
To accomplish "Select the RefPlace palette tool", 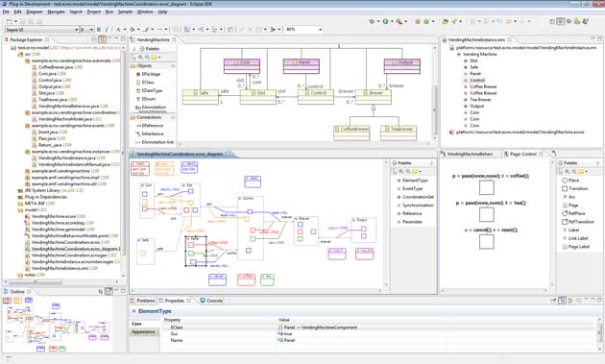I will 573,213.
